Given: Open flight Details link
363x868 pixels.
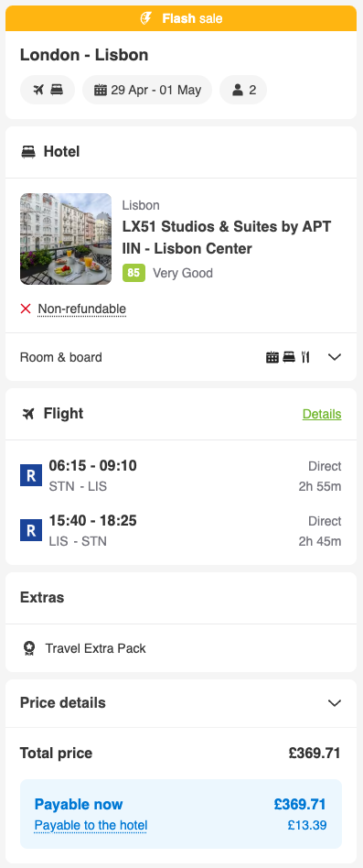Looking at the screenshot, I should 322,414.
